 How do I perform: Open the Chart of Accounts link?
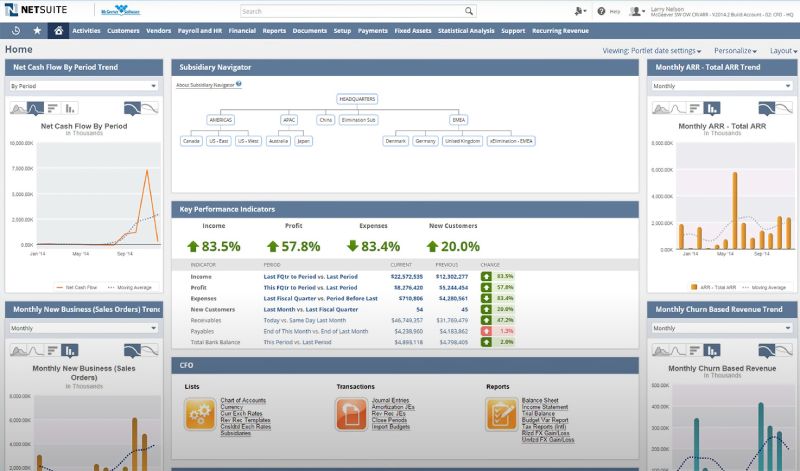[x=243, y=401]
